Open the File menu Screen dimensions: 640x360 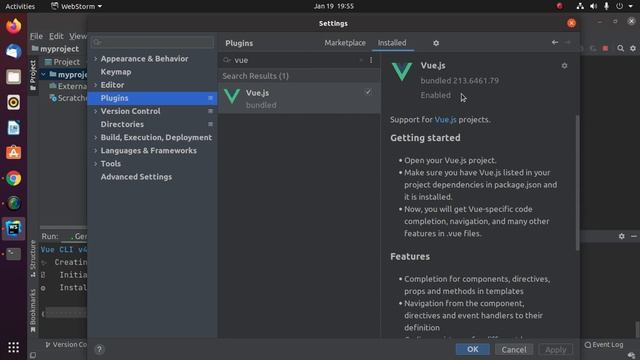tap(36, 36)
